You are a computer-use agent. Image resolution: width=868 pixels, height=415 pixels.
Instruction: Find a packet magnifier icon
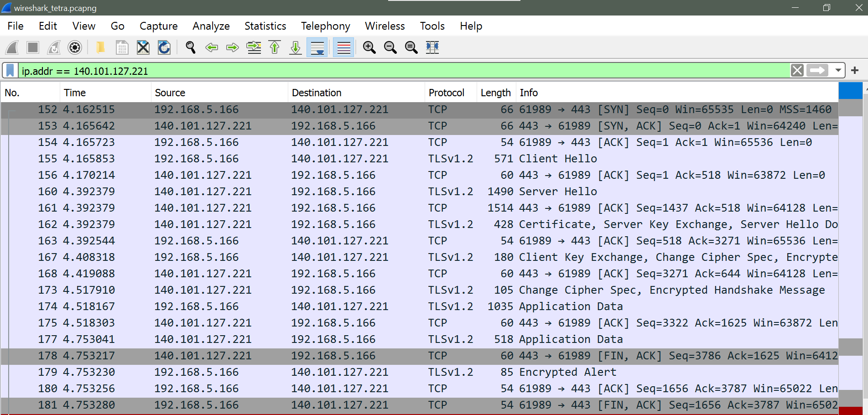click(x=191, y=47)
